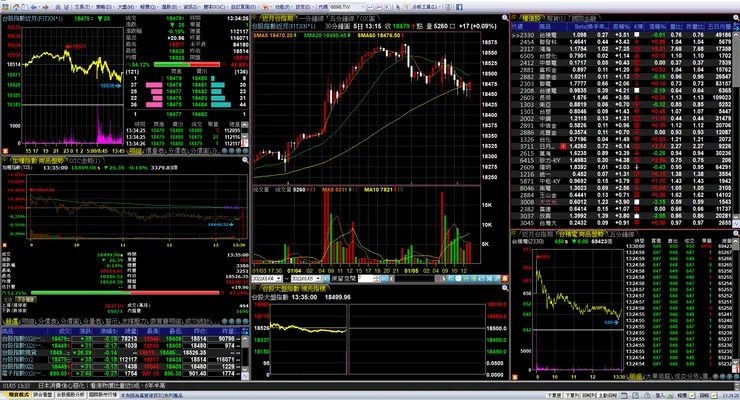Click the news link at the bottom bar
This screenshot has height=400, width=740.
click(101, 386)
